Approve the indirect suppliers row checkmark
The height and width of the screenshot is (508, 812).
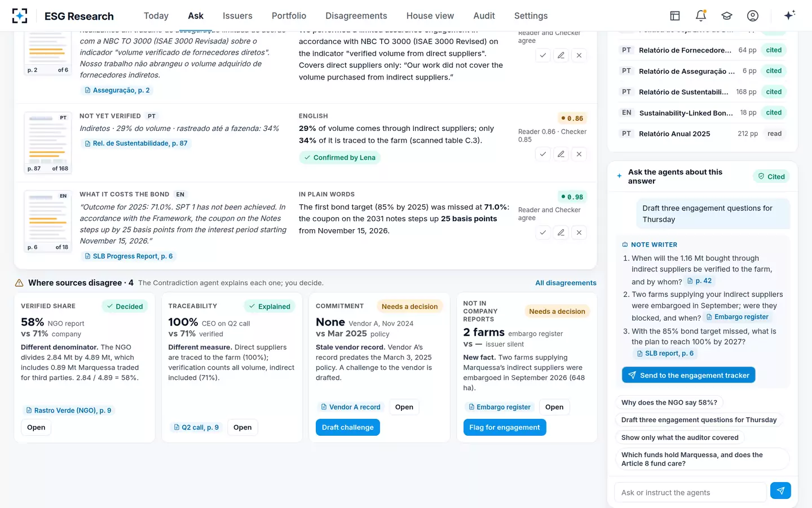(x=542, y=154)
